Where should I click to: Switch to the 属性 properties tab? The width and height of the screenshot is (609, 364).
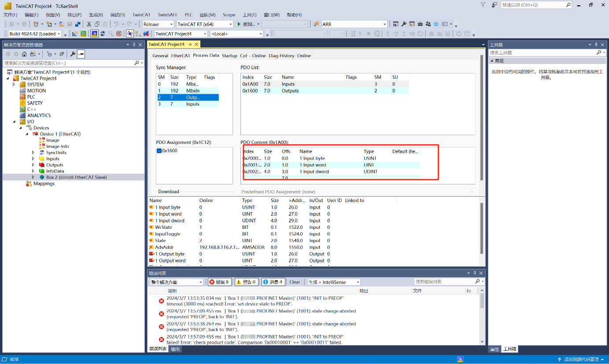click(495, 349)
